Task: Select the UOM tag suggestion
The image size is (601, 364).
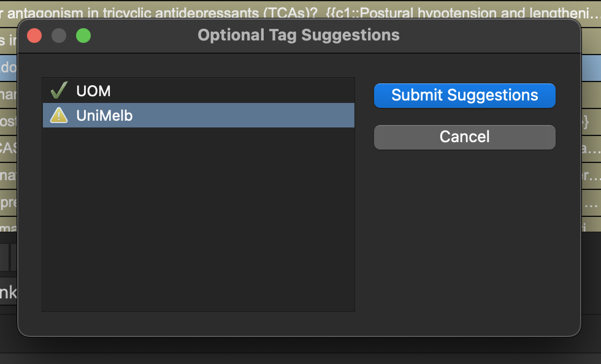Action: coord(93,91)
